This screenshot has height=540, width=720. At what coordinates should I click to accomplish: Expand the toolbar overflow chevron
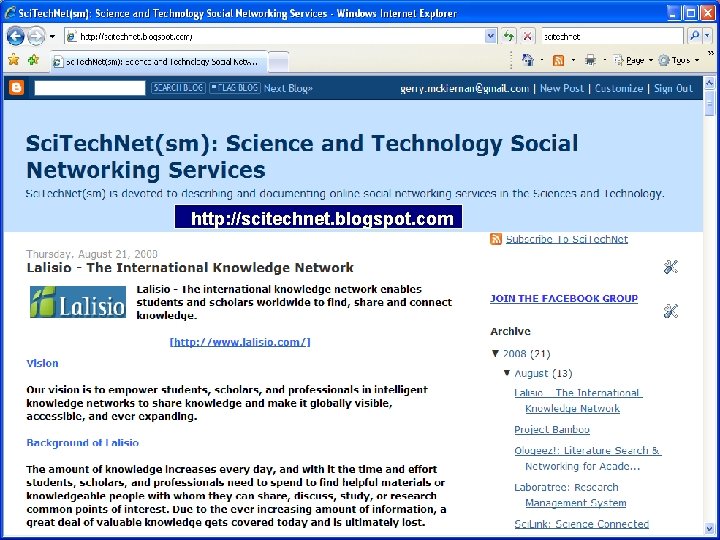tap(710, 53)
